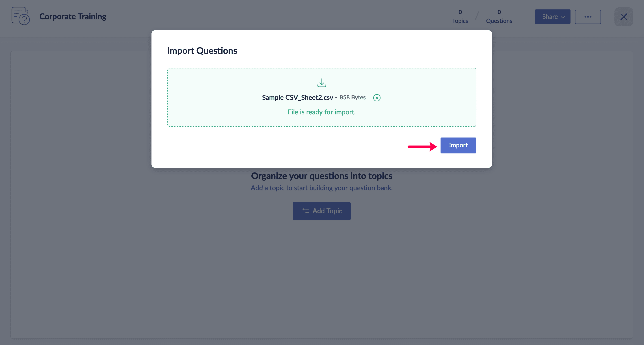Click the 0 Topics counter

(460, 17)
